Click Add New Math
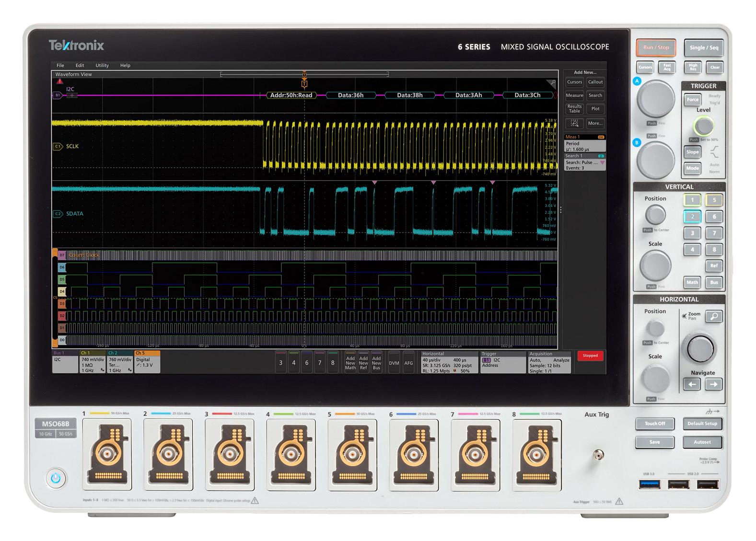756x541 pixels. [x=350, y=363]
